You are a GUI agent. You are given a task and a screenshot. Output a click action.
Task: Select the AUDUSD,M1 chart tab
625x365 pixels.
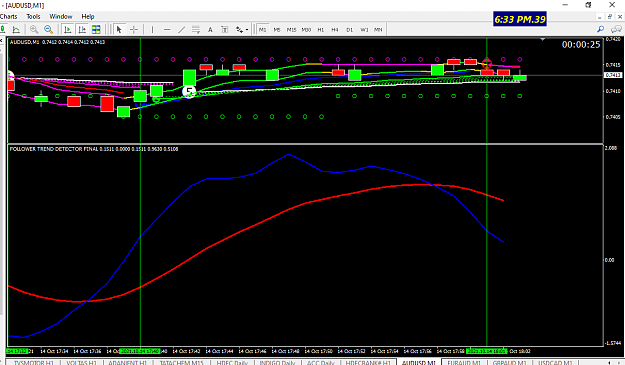point(419,363)
